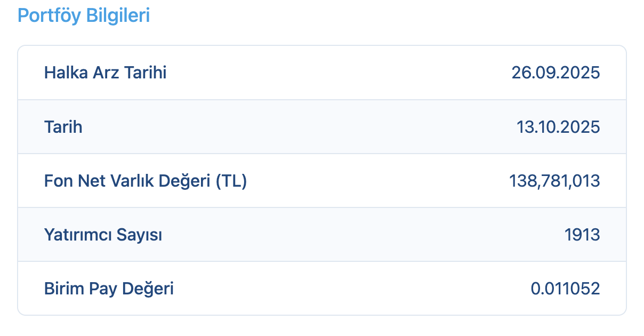Click the word Birim in the last row
This screenshot has height=336, width=644.
(60, 289)
